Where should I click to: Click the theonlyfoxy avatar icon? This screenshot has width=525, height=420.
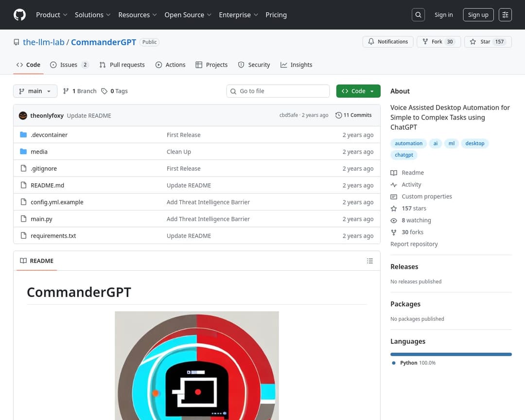pos(23,116)
